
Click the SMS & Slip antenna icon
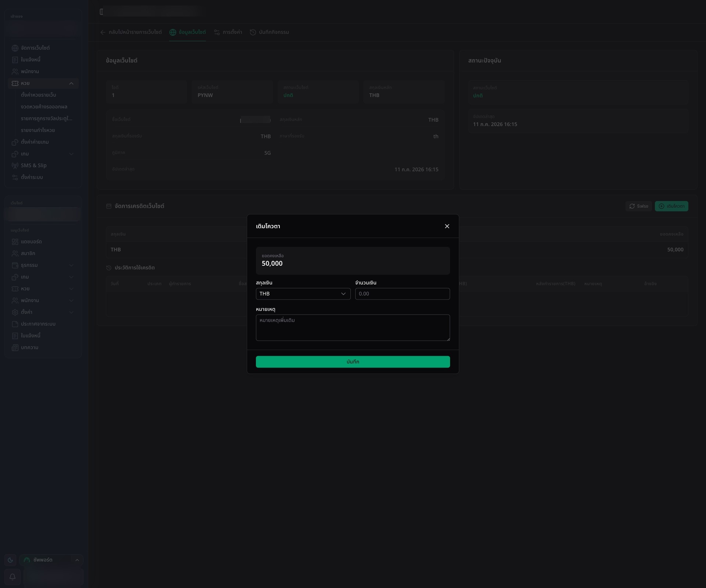click(x=15, y=166)
